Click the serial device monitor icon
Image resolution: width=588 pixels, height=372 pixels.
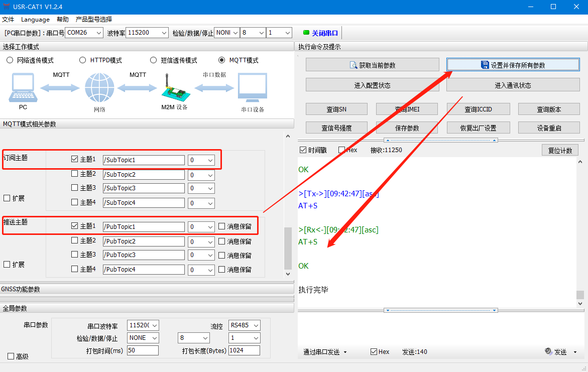point(252,88)
